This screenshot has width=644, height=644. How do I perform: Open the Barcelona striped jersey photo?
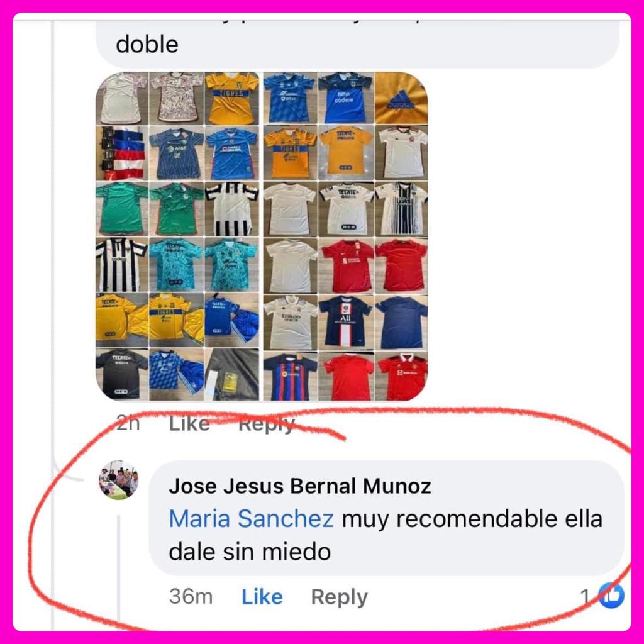pos(290,376)
